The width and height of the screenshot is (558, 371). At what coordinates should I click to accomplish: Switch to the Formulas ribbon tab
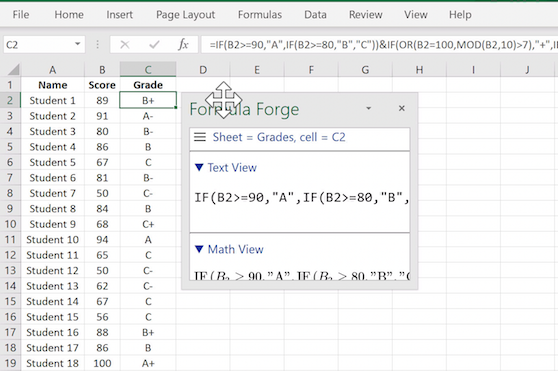[260, 15]
